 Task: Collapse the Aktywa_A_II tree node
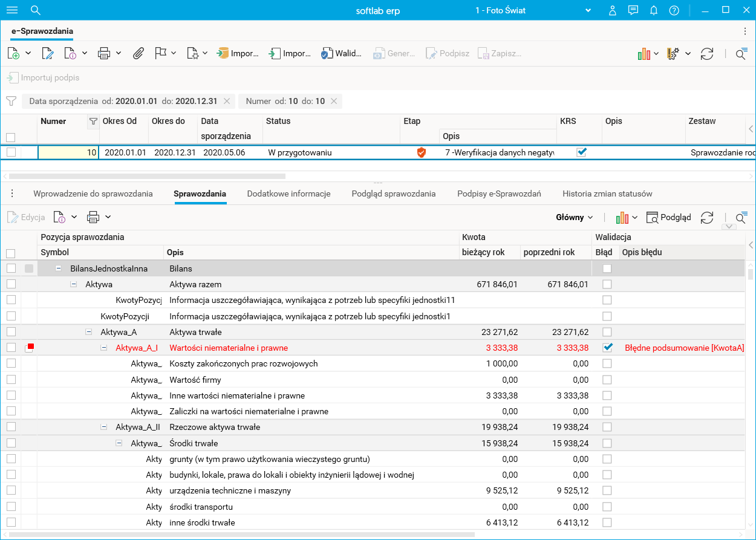point(104,427)
